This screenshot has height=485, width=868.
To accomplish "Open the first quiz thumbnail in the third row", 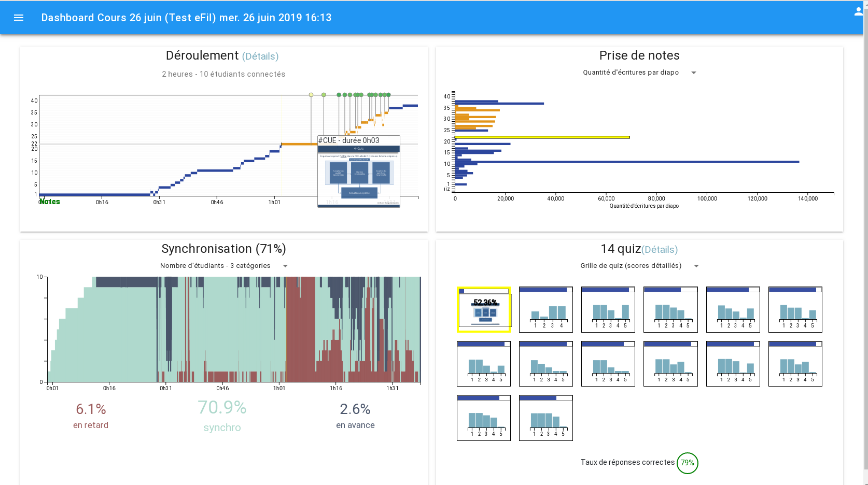I will pos(484,418).
